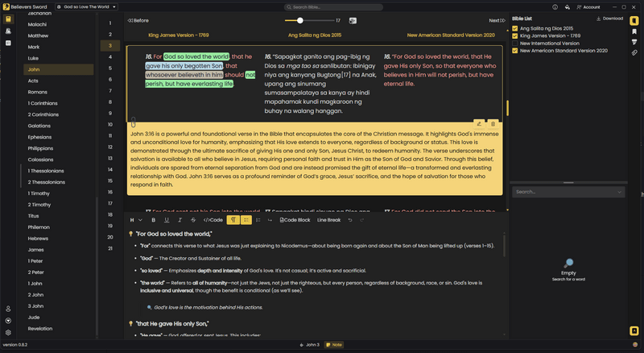Open the bookmarks icon on right rail
644x353 pixels.
634,31
